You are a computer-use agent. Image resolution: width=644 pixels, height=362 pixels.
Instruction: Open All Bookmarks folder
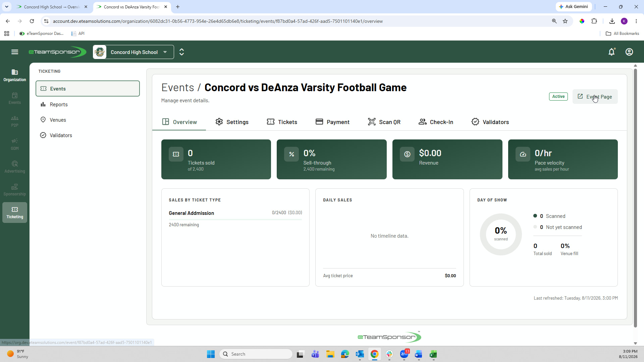622,34
